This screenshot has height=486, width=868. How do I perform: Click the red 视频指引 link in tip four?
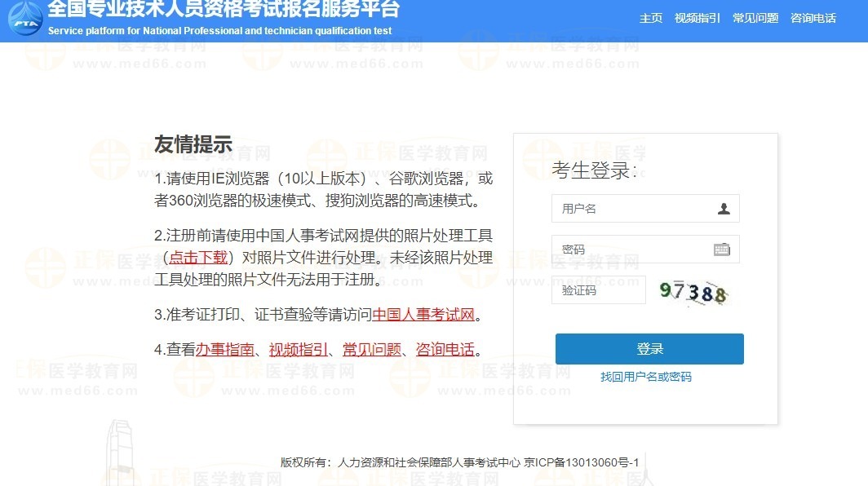pyautogui.click(x=296, y=349)
